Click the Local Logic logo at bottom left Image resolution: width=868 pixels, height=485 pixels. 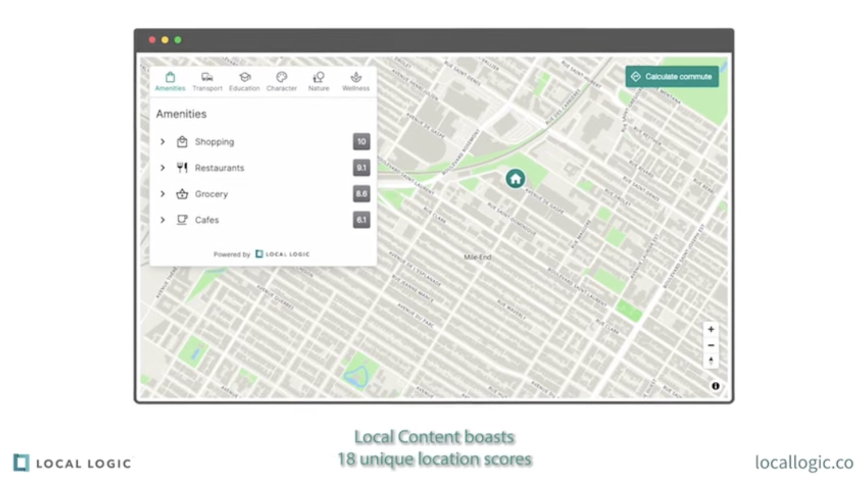click(73, 463)
